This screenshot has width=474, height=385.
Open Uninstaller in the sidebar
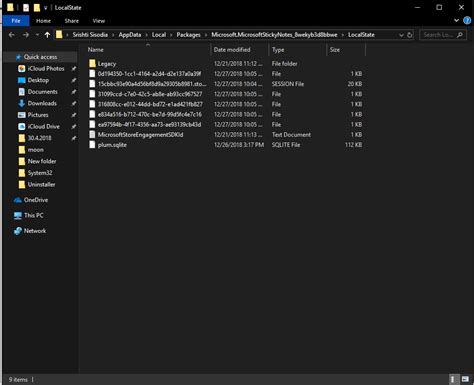click(x=41, y=184)
